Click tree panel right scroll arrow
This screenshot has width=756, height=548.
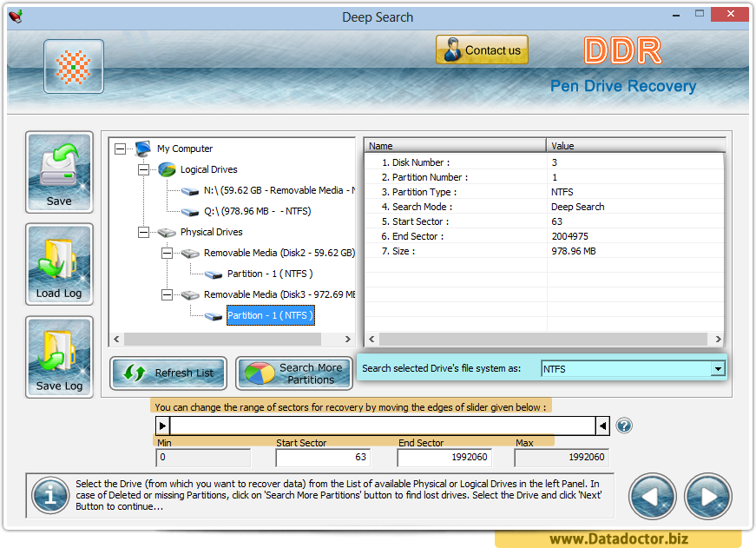pos(348,339)
